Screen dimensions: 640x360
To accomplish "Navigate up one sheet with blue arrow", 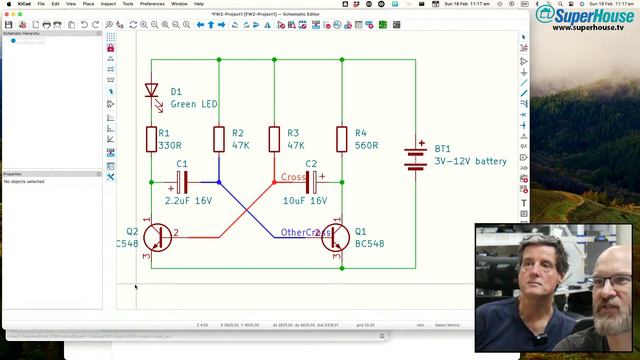I will (x=211, y=25).
